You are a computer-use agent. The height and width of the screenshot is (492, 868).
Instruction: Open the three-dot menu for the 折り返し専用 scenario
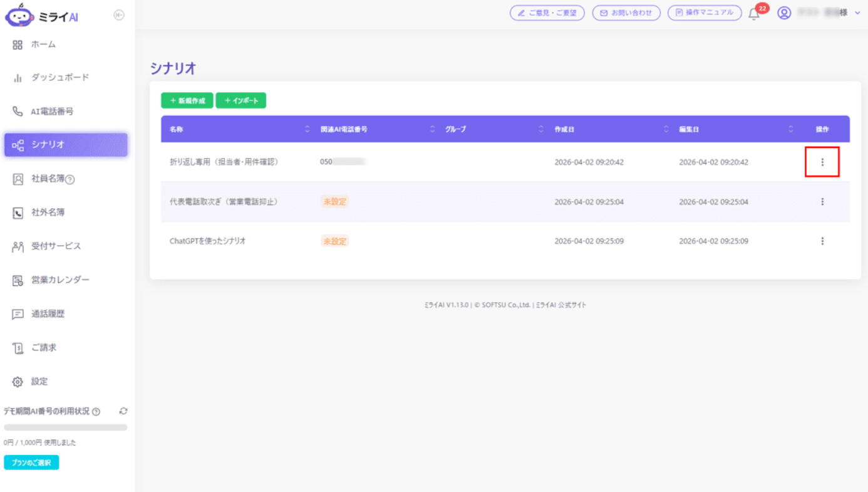(x=822, y=162)
